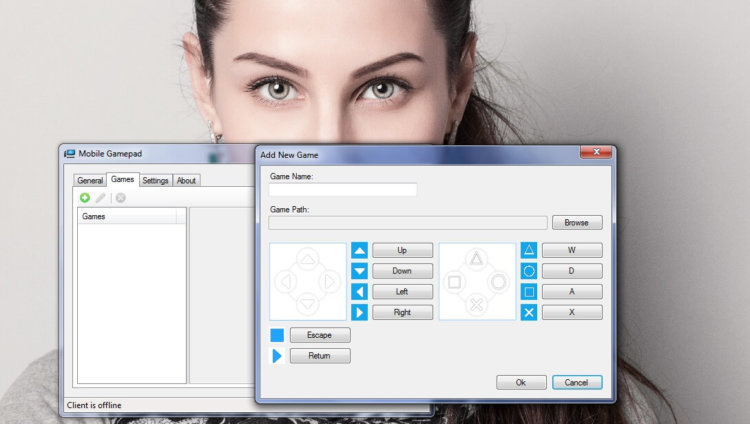Image resolution: width=750 pixels, height=424 pixels.
Task: Click the blue up arrow icon
Action: point(360,250)
